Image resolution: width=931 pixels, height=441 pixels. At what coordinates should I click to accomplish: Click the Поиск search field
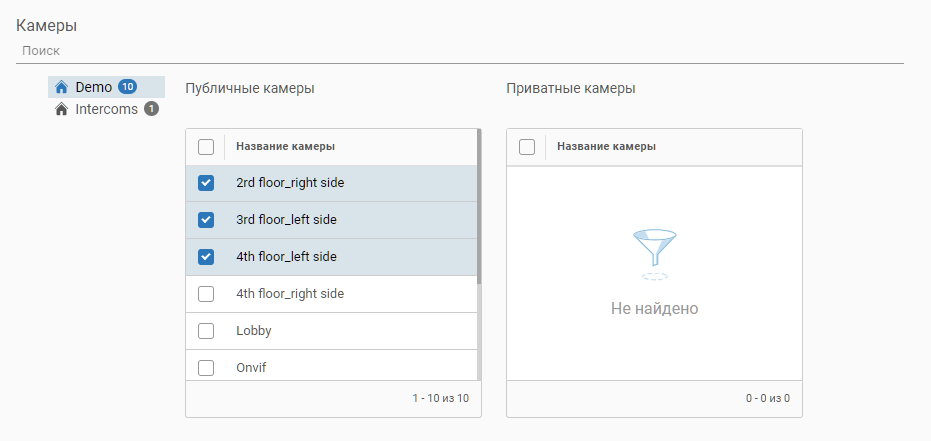[x=460, y=50]
